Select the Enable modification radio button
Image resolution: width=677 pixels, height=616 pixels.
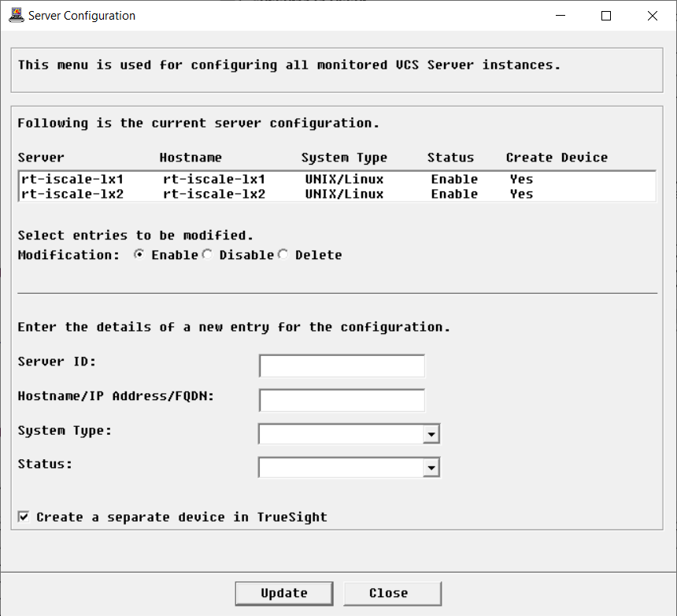[x=139, y=254]
